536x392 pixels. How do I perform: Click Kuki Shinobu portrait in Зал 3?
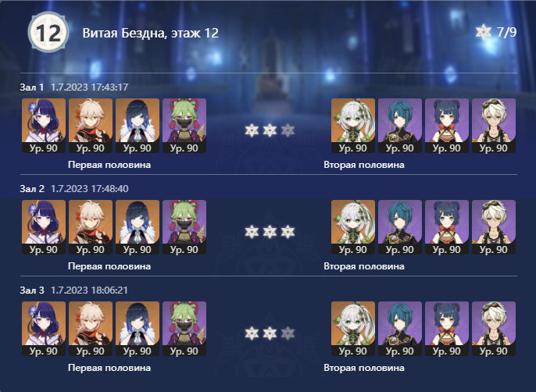tap(184, 329)
